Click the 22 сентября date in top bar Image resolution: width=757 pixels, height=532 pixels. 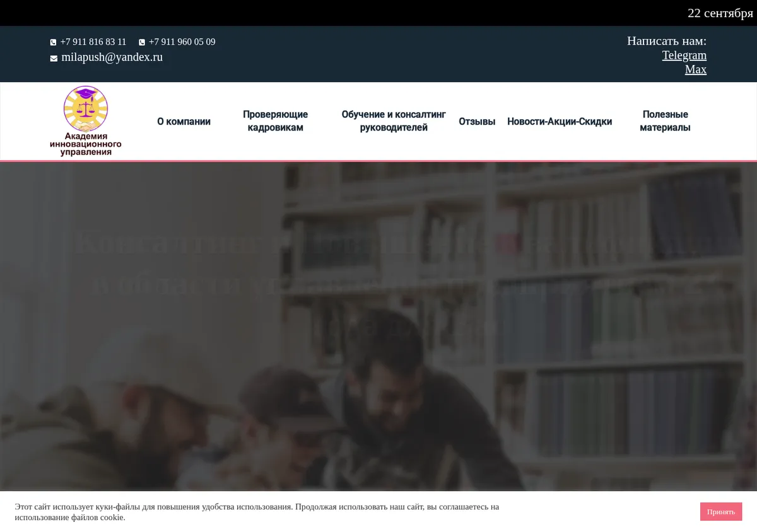[x=720, y=13]
